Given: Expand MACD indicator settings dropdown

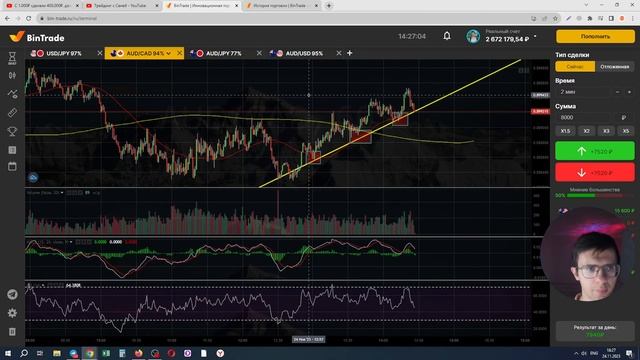Looking at the screenshot, I should coord(71,242).
